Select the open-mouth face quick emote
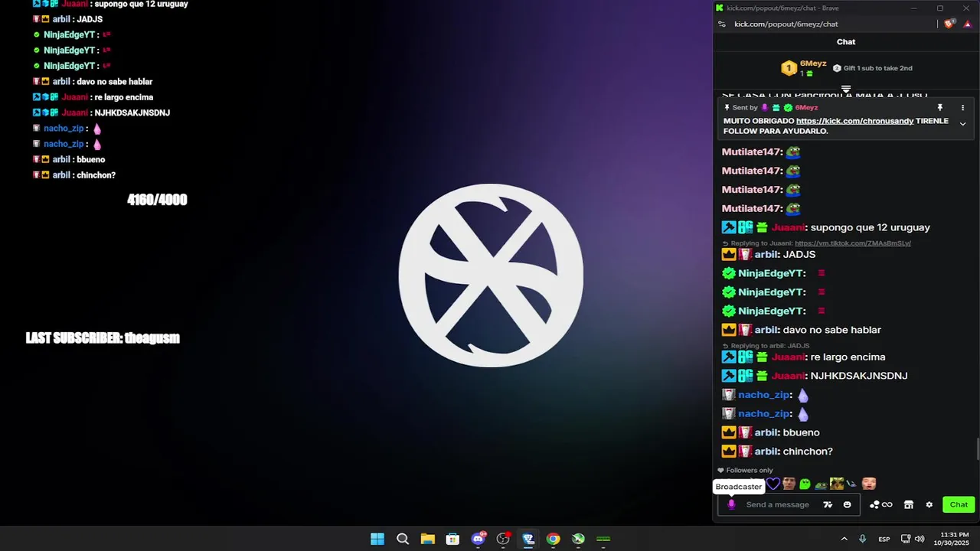 (869, 484)
